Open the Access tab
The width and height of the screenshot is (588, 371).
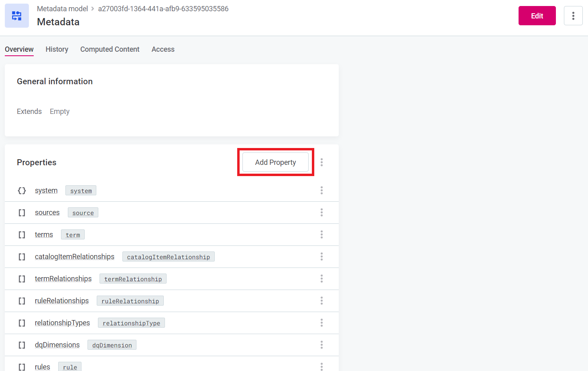[x=163, y=49]
